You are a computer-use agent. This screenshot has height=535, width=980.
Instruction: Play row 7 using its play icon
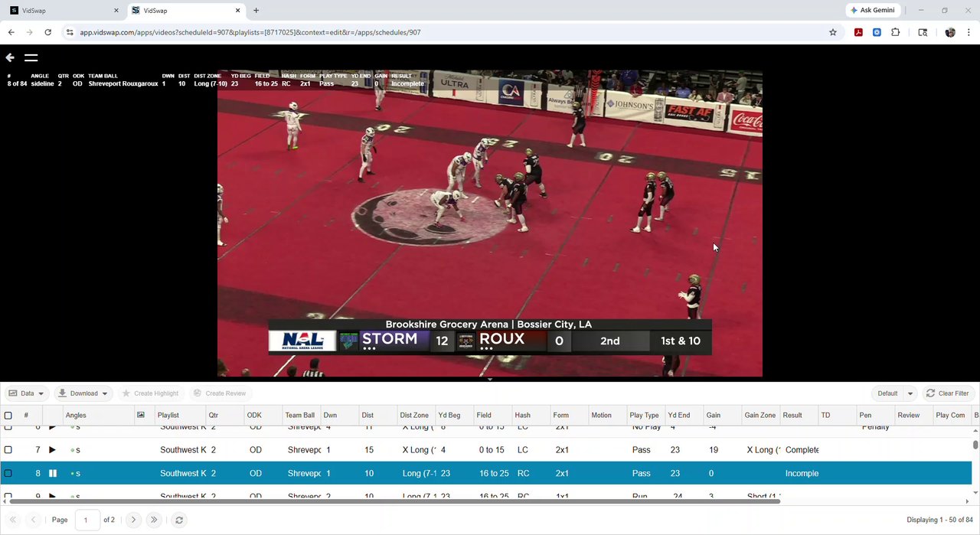point(52,450)
